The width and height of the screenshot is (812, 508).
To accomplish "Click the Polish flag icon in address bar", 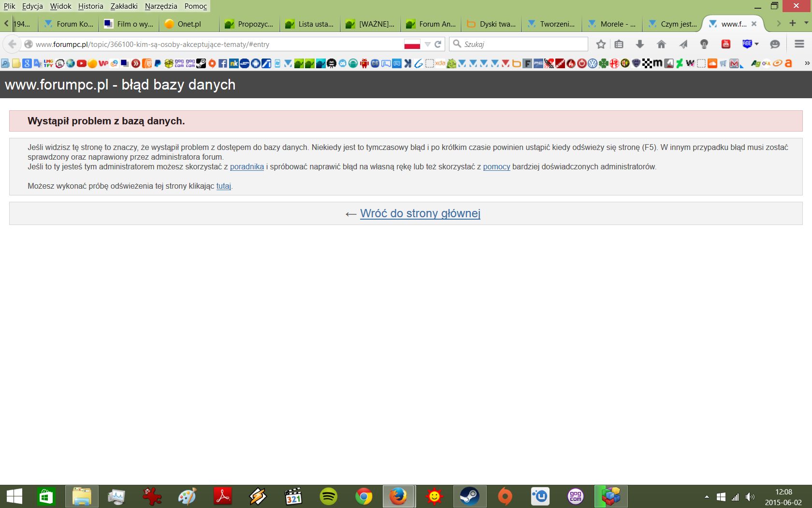I will [x=412, y=45].
